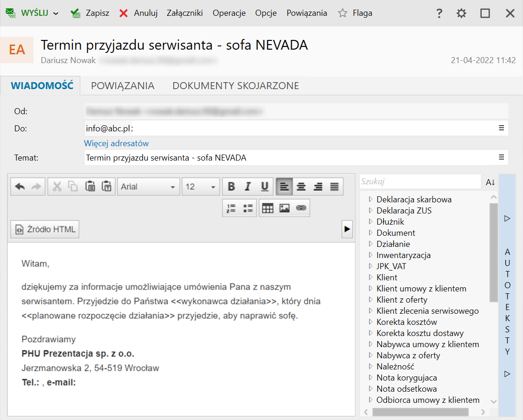Open the Arial font family dropdown
The image size is (523, 420).
pos(148,187)
